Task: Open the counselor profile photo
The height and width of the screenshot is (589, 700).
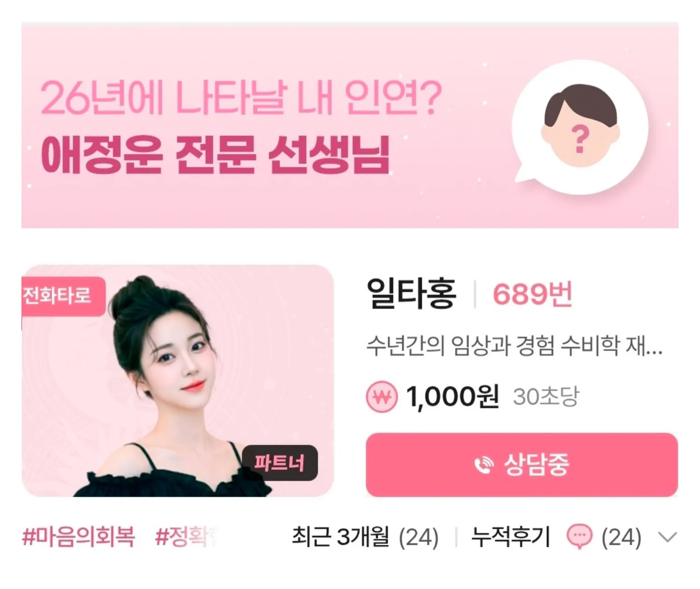Action: coord(178,381)
